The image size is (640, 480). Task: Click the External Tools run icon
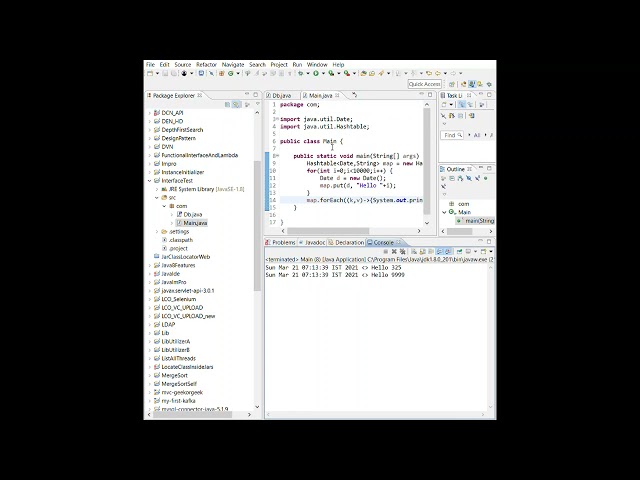[x=347, y=73]
